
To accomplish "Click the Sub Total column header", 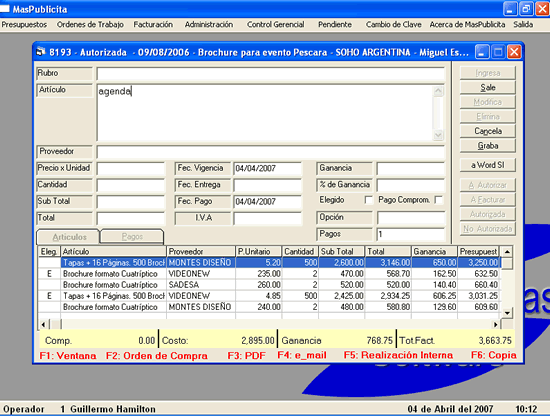I will tap(341, 251).
